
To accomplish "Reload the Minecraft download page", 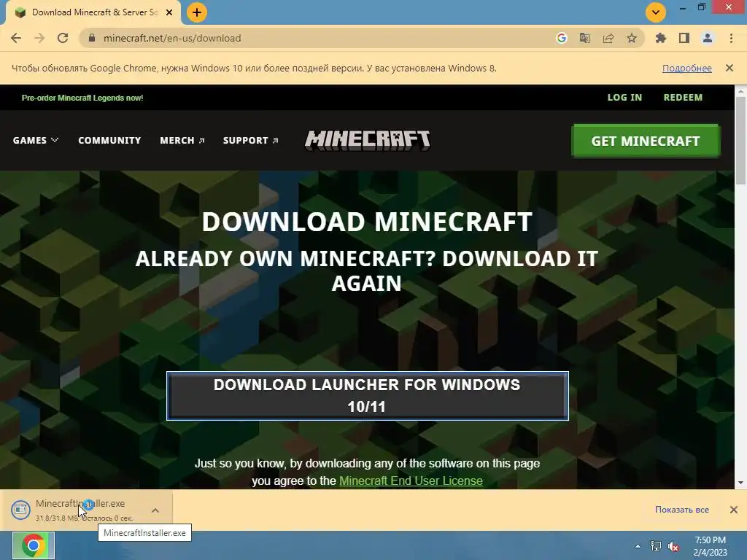I will click(63, 38).
